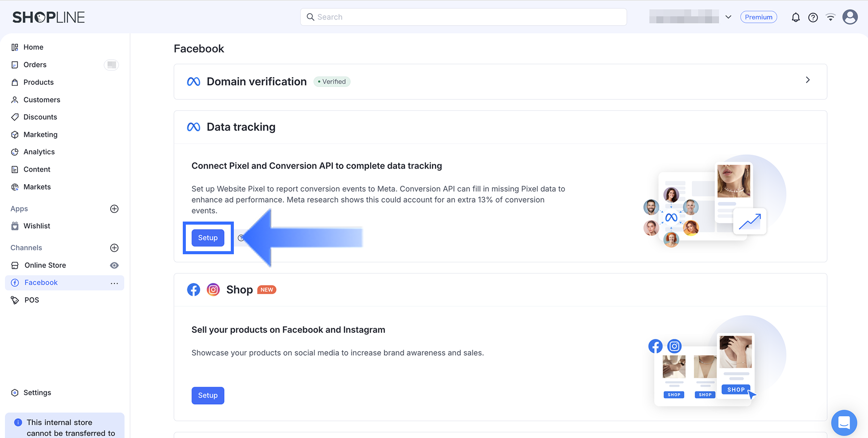Screen dimensions: 868x438
Task: Click the Premium plan badge
Action: [x=759, y=17]
